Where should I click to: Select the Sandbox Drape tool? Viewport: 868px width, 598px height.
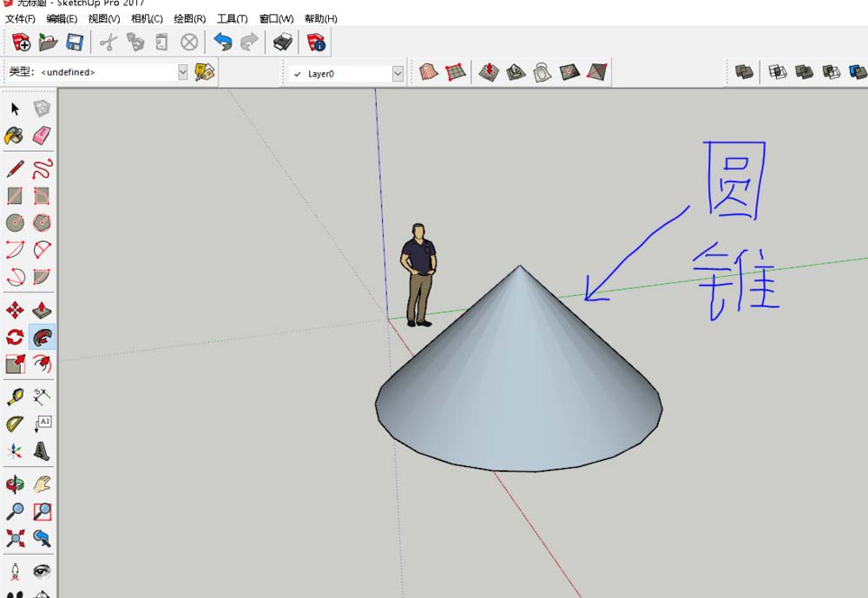click(x=542, y=72)
